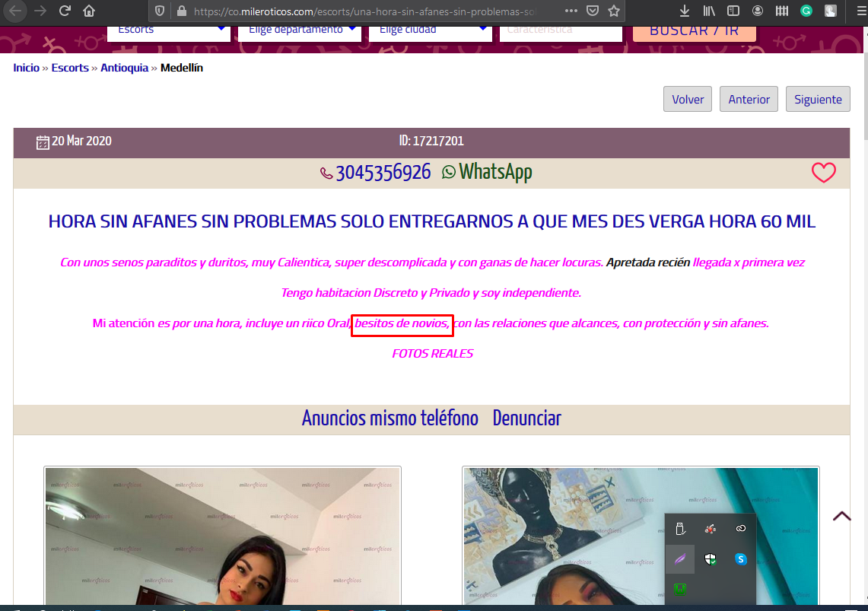Call the number 3045356926
The height and width of the screenshot is (611, 868).
click(x=383, y=173)
